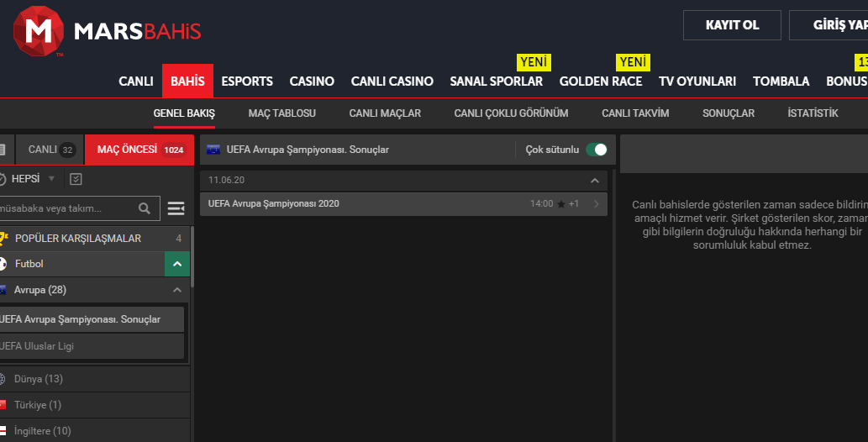Click the Marsbahis red logo
The height and width of the screenshot is (442, 868).
[x=38, y=31]
